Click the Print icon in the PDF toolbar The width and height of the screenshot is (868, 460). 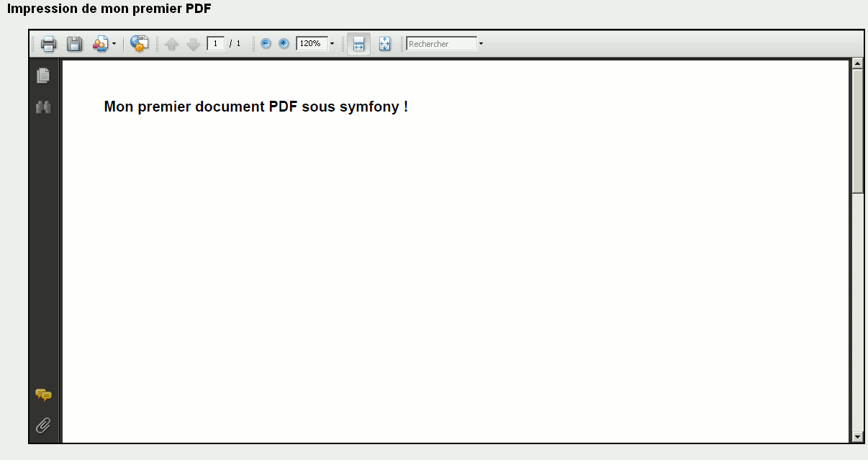(48, 44)
